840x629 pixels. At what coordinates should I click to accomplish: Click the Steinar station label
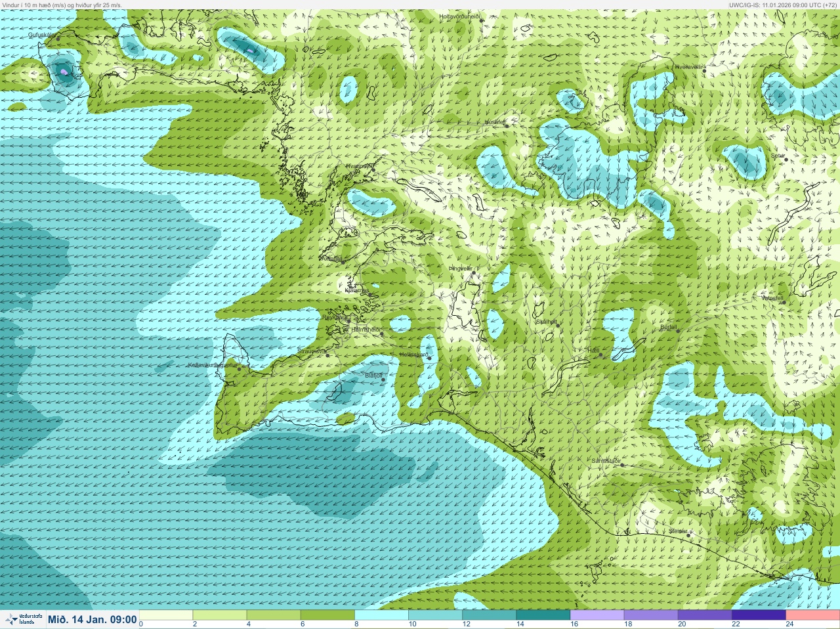pos(678,531)
